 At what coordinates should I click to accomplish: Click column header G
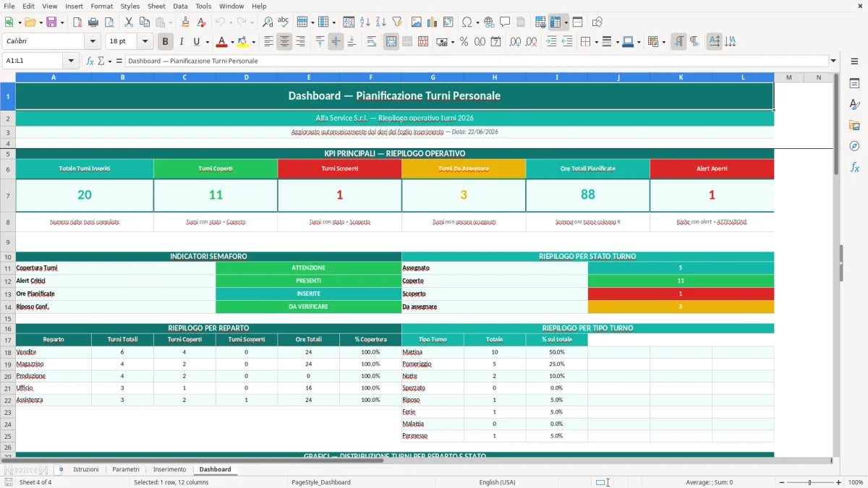point(433,77)
